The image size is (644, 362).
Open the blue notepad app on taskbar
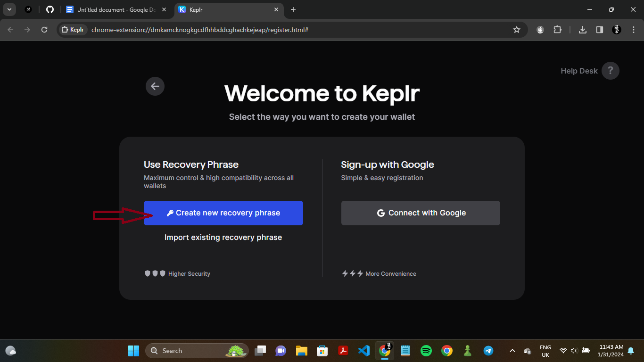405,351
